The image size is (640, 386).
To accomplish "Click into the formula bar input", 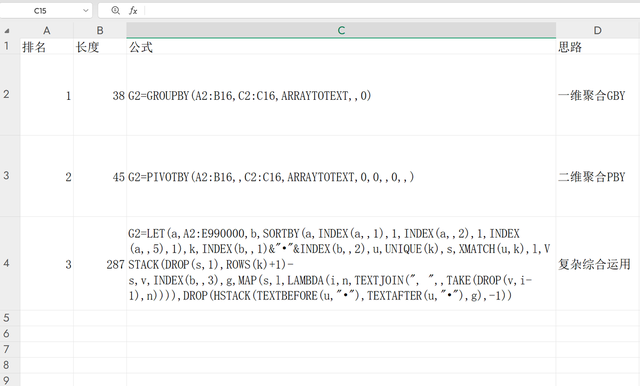I will [x=392, y=11].
